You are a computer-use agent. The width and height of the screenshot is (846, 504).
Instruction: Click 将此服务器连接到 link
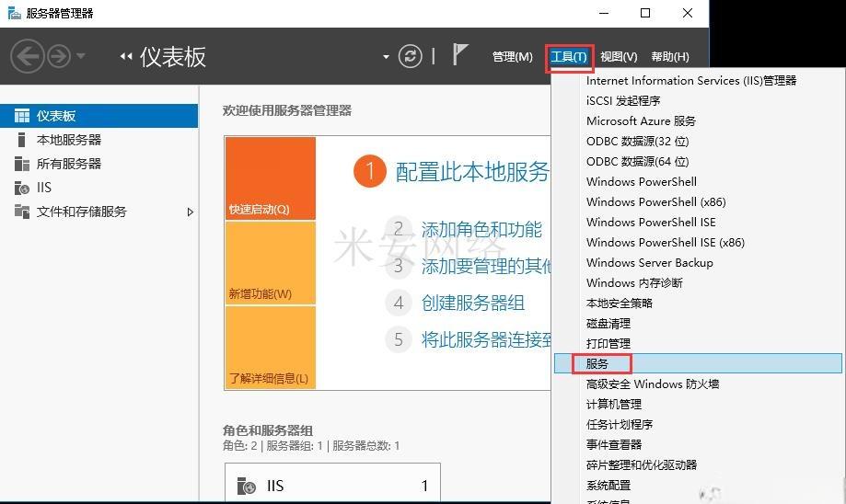coord(485,339)
